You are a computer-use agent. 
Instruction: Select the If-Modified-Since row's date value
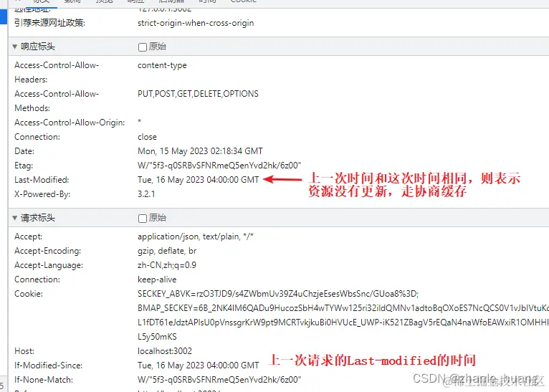(x=199, y=365)
